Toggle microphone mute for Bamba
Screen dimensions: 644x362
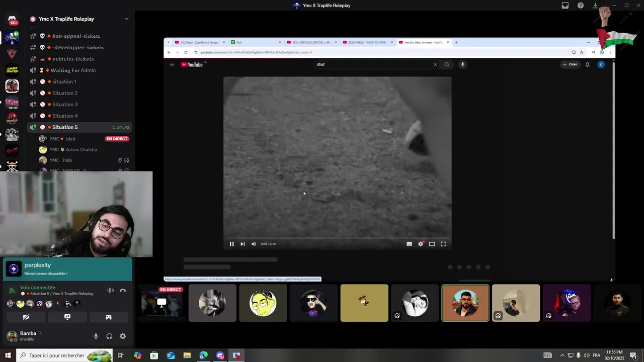click(96, 336)
